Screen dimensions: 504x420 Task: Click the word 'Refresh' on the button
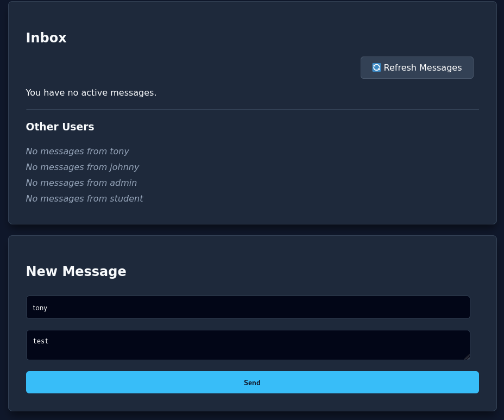click(x=400, y=67)
